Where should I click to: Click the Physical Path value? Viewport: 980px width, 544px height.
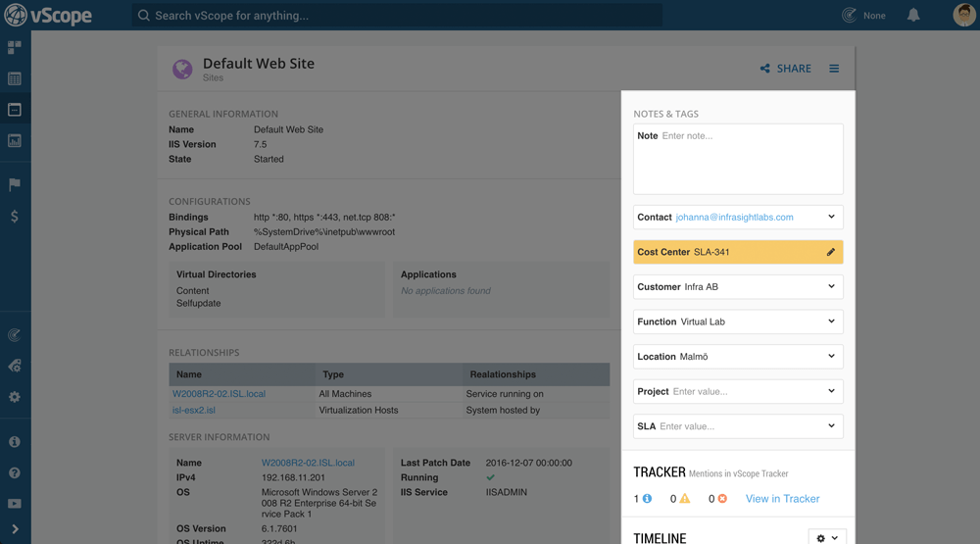click(324, 232)
